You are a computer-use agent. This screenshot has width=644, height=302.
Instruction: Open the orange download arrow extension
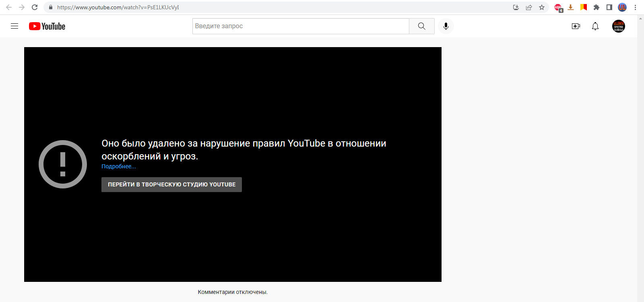point(571,7)
